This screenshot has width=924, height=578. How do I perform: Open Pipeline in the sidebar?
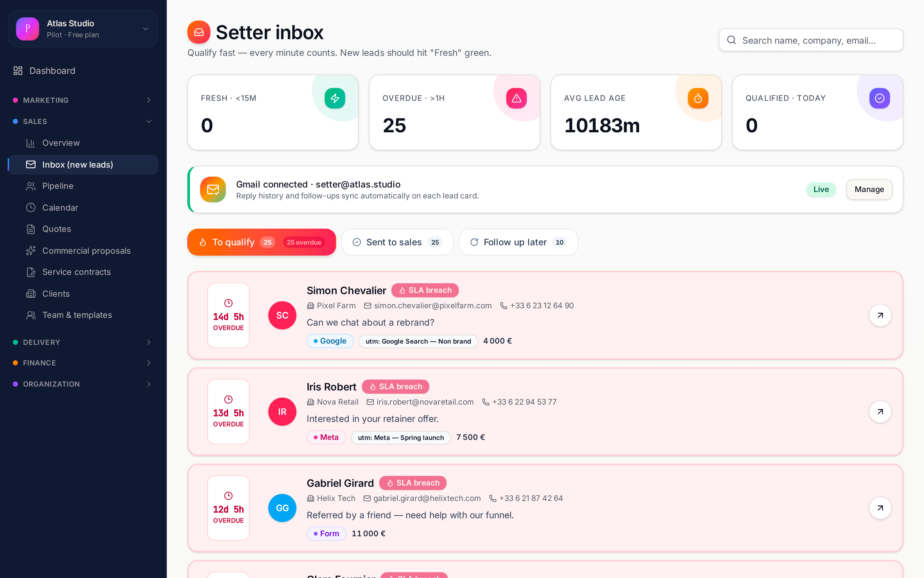[x=83, y=186]
